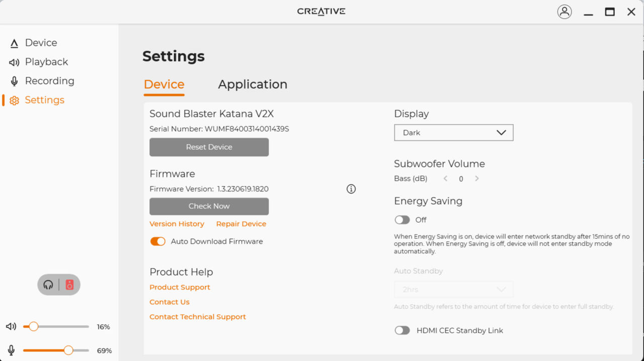This screenshot has height=361, width=644.
Task: Select the Device settings tab
Action: (164, 84)
